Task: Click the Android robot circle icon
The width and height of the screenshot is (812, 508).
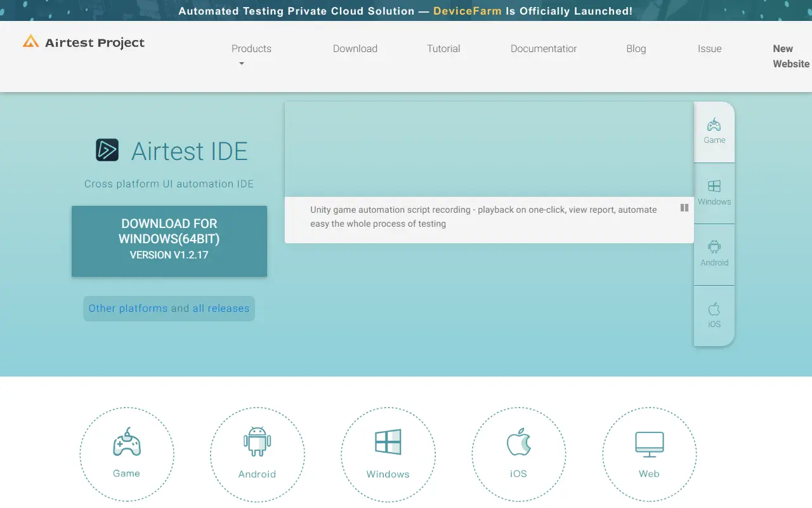Action: (258, 454)
